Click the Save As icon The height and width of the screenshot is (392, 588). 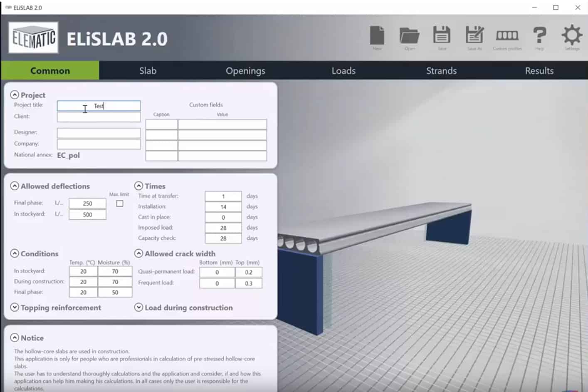click(474, 35)
